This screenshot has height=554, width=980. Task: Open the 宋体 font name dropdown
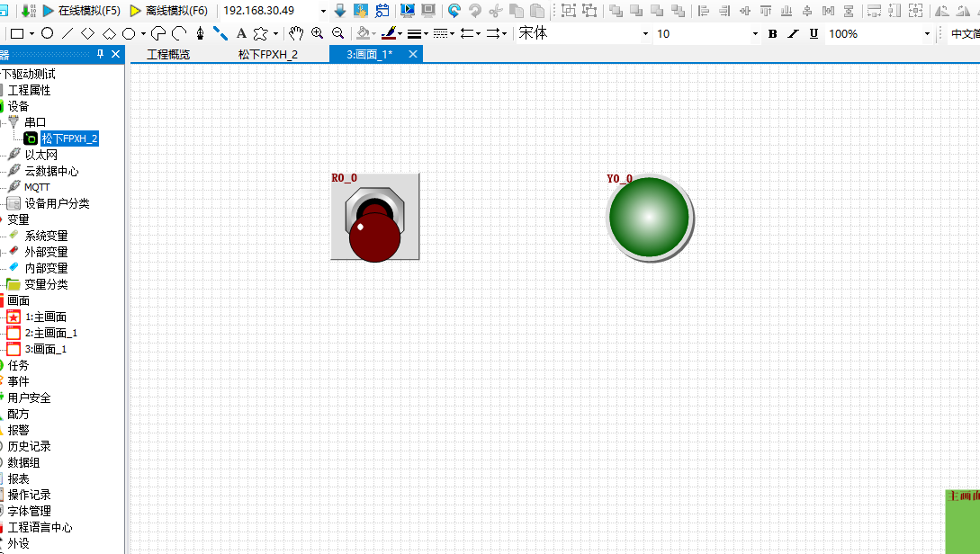coord(645,34)
